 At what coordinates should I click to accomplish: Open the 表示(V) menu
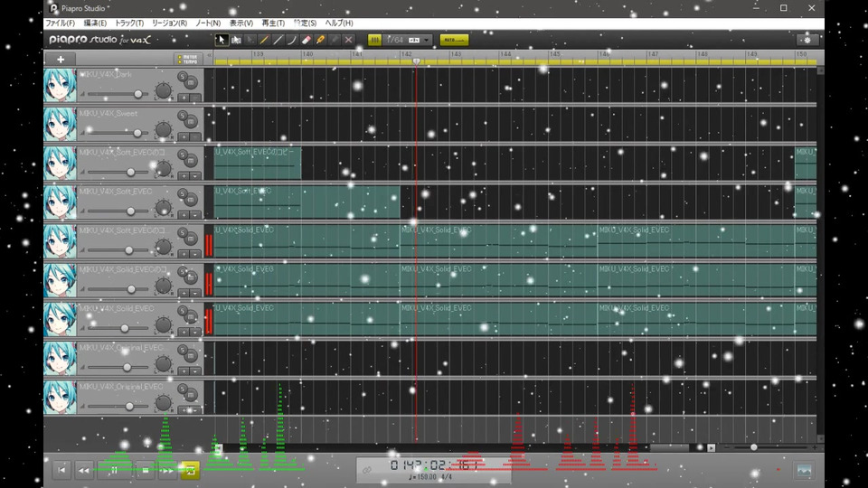241,23
